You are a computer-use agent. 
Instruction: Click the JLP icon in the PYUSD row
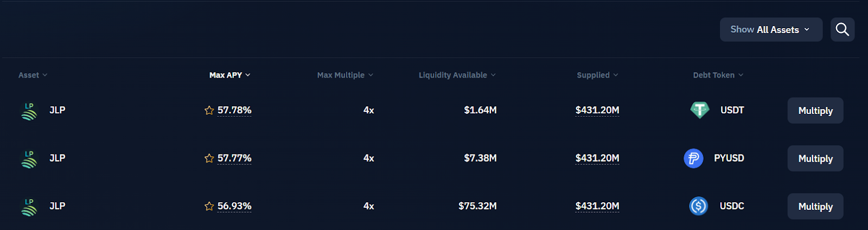click(29, 158)
